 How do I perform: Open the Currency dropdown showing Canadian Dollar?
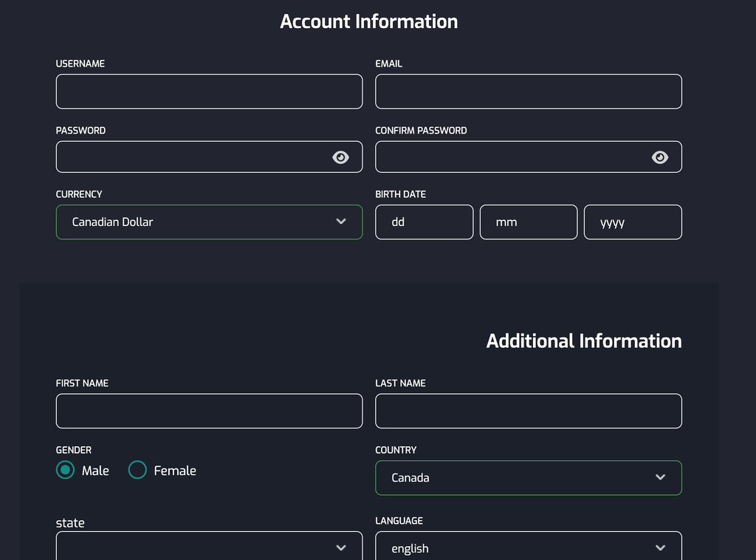pyautogui.click(x=209, y=222)
